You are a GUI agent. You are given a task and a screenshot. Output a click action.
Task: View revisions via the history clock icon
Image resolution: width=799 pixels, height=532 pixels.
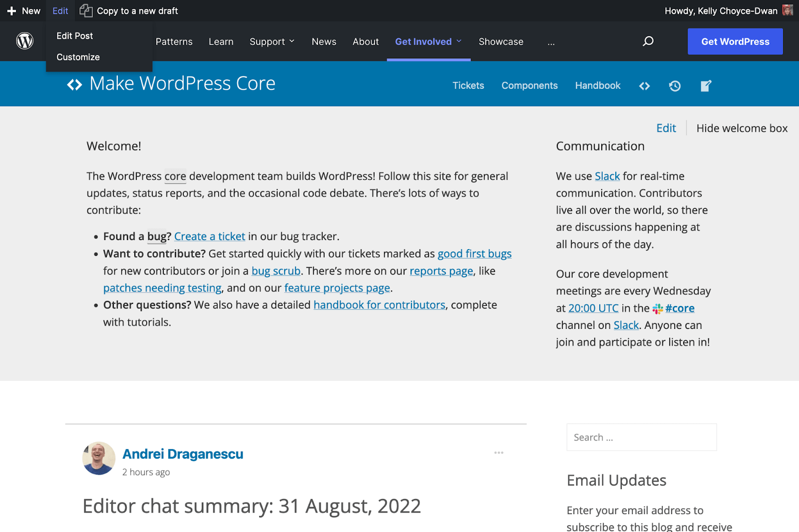675,86
